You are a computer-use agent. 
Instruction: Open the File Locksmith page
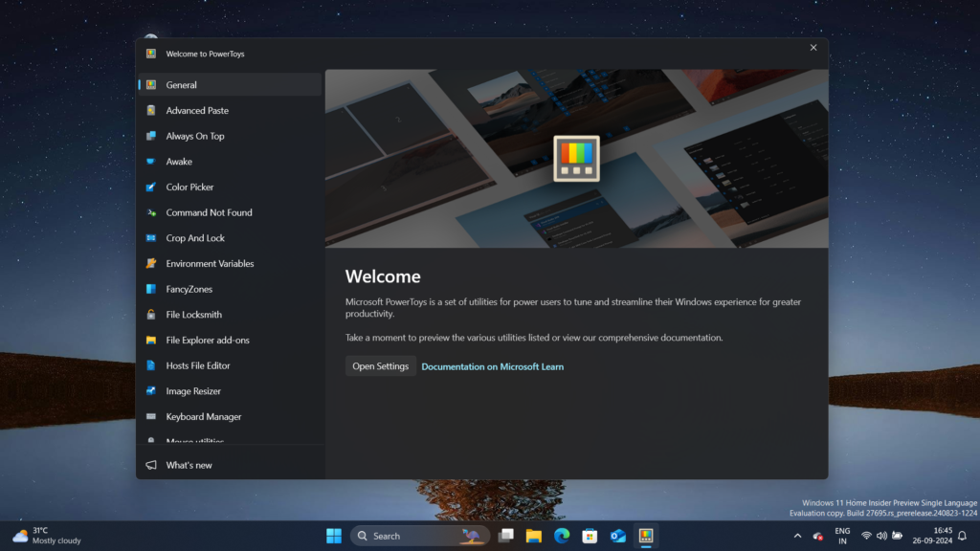point(230,314)
